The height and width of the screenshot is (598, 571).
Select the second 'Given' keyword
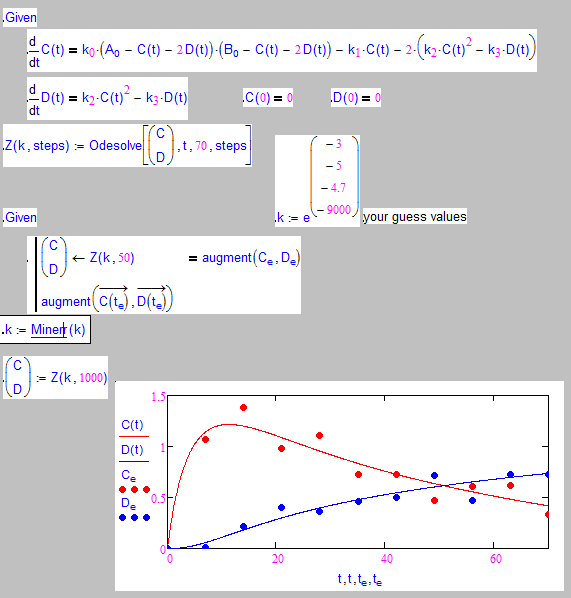[x=20, y=218]
